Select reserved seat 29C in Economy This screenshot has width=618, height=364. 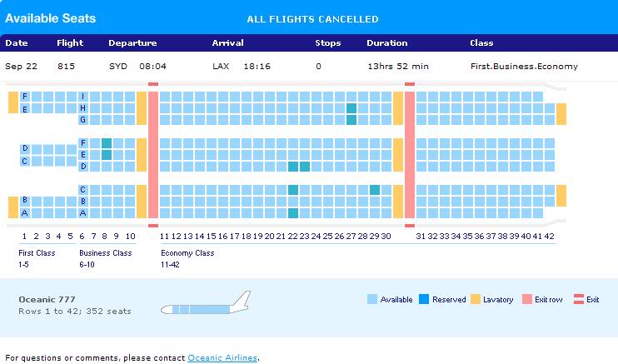pyautogui.click(x=375, y=190)
